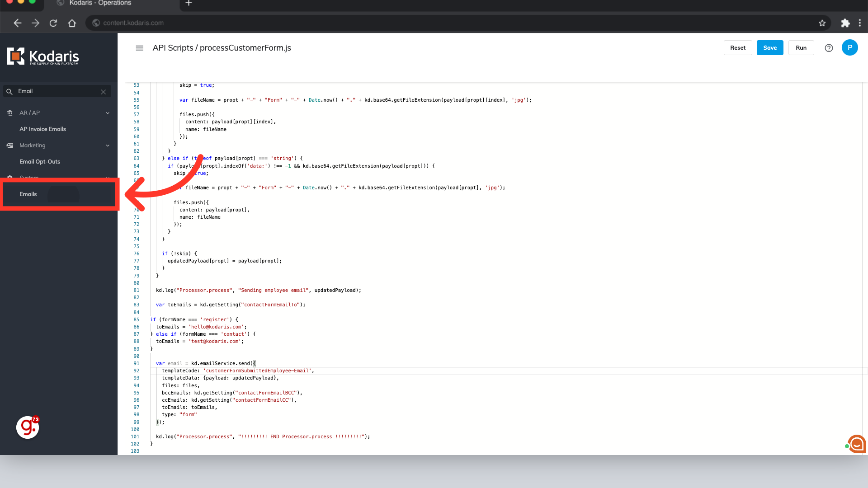Collapse the AR / AP section

coord(108,113)
